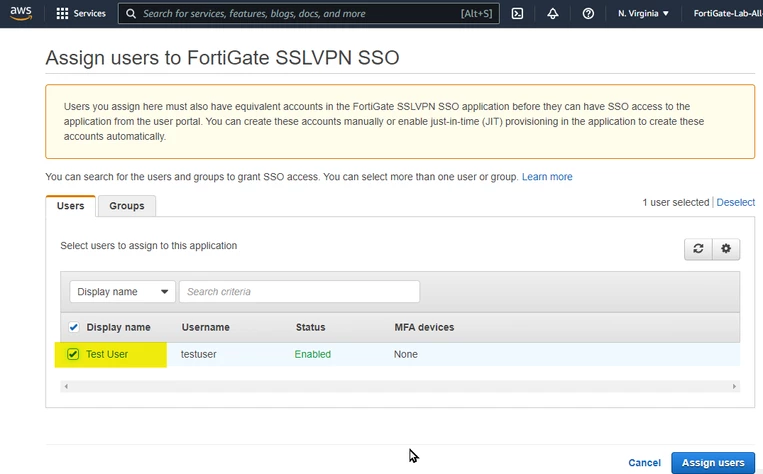This screenshot has height=474, width=763.
Task: Launch the CloudShell terminal icon
Action: (x=517, y=14)
